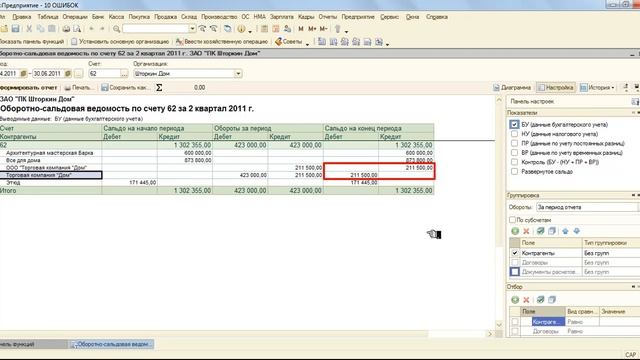640x360 pixels.
Task: Open period selection ellipsis button
Action: pos(79,73)
